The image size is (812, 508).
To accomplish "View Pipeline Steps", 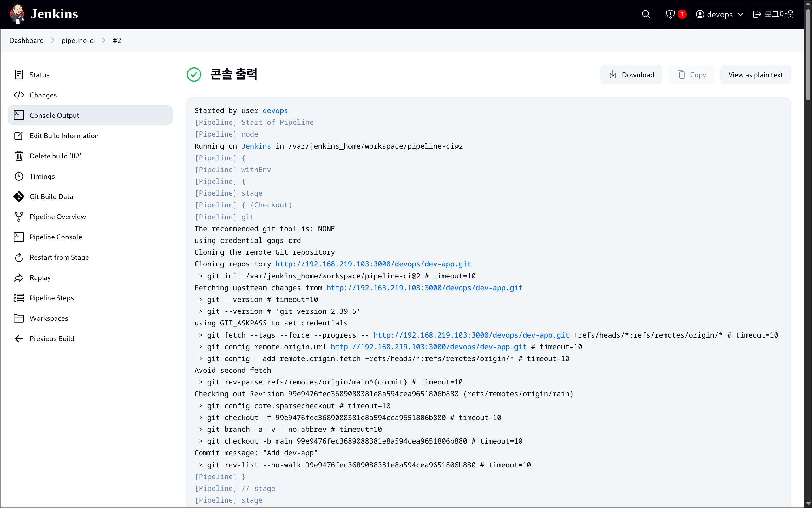I will point(90,298).
